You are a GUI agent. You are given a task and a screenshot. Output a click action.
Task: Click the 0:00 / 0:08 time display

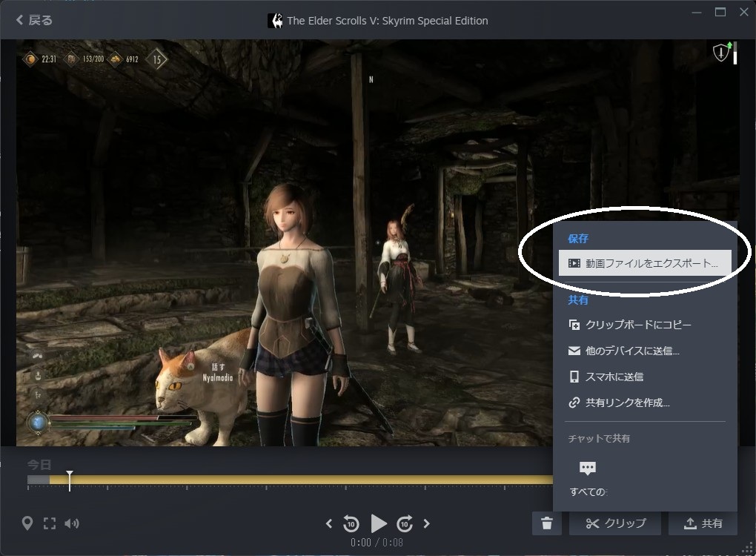click(377, 543)
